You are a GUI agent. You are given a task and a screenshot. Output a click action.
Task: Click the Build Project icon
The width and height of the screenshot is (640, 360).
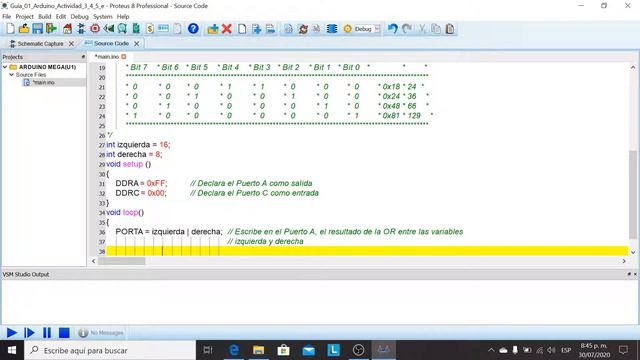pyautogui.click(x=289, y=29)
